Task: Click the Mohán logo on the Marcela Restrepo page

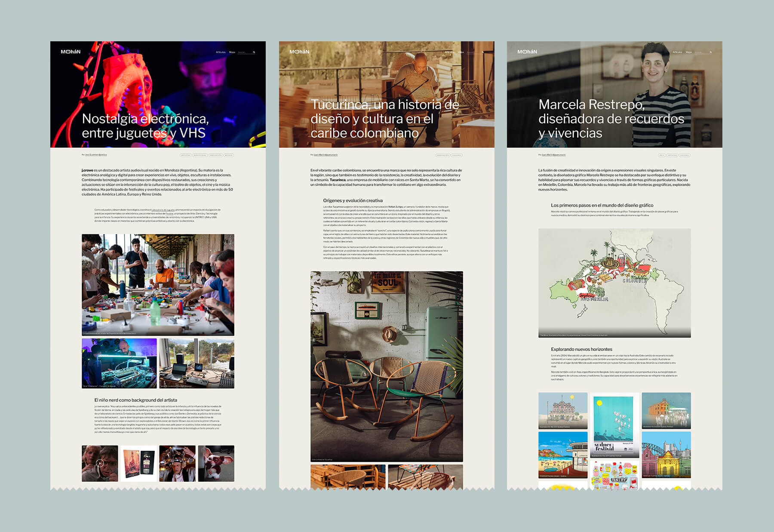Action: point(527,52)
